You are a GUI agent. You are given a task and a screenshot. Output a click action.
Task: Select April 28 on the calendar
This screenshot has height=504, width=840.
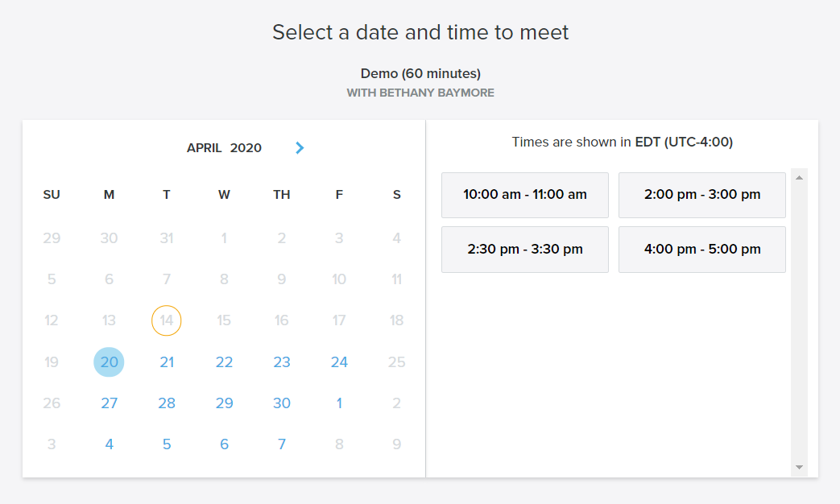(x=167, y=403)
